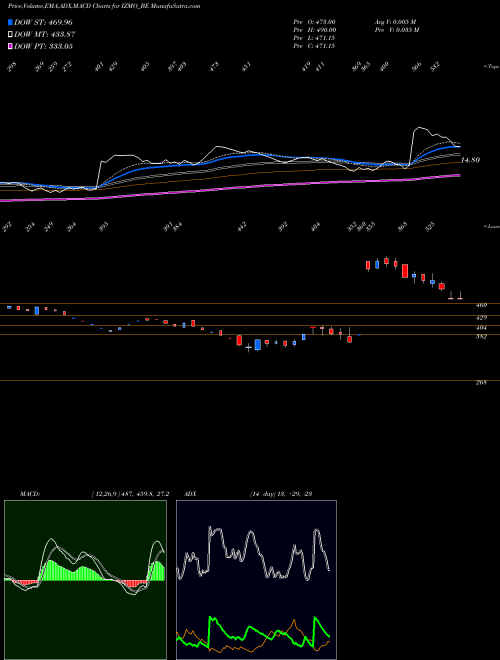
Task: Click the large blue candlestick near the chart bottom
Action: pos(258,345)
